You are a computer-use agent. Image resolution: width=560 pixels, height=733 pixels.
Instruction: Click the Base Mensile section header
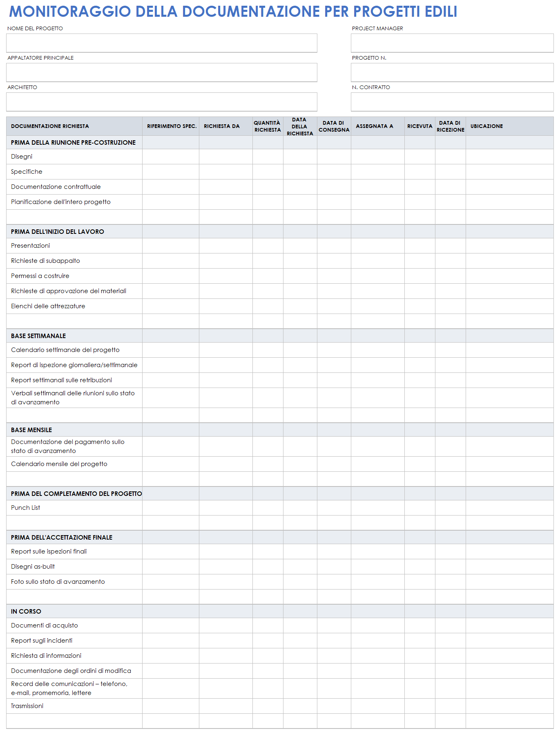(x=280, y=430)
